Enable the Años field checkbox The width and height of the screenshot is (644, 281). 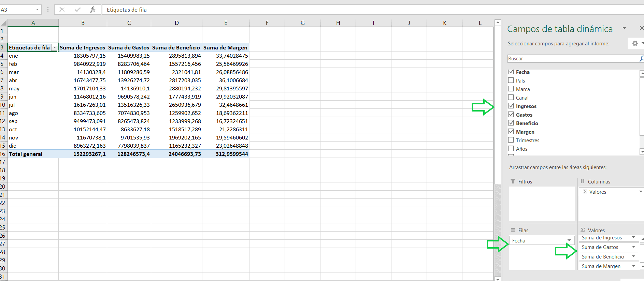pyautogui.click(x=511, y=149)
